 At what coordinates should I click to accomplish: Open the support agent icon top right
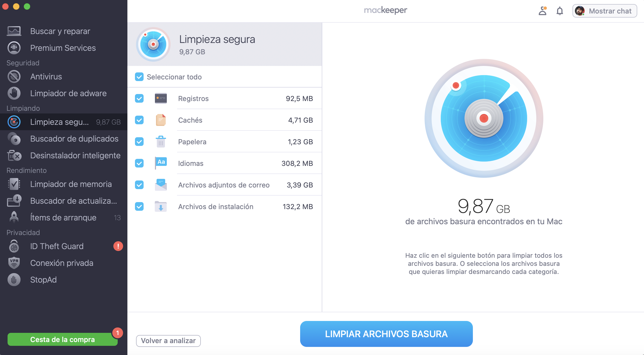point(543,11)
